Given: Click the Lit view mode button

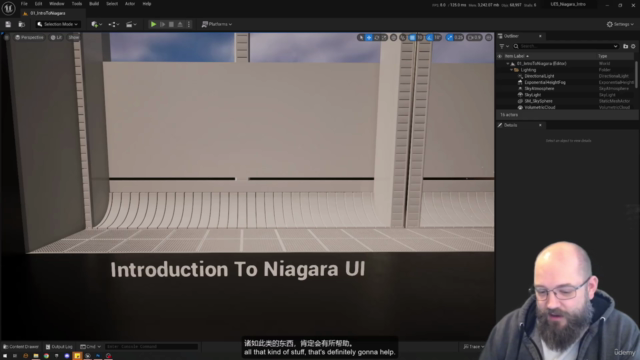Looking at the screenshot, I should 56,38.
